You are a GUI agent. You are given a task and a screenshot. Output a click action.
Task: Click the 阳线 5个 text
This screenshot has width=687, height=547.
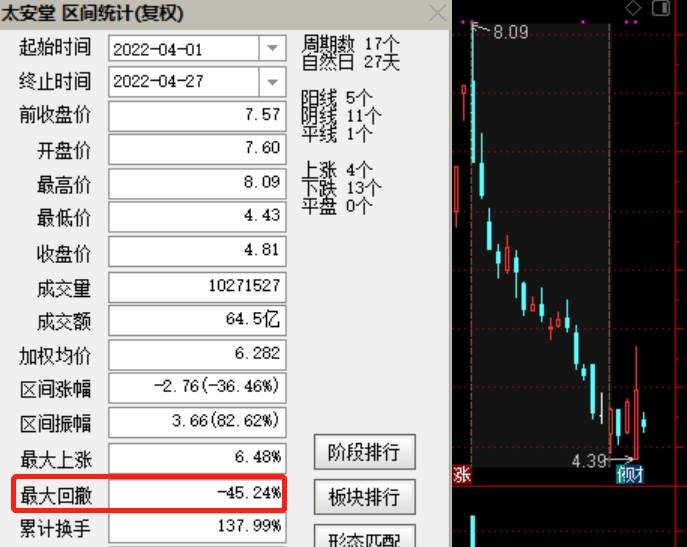[337, 98]
